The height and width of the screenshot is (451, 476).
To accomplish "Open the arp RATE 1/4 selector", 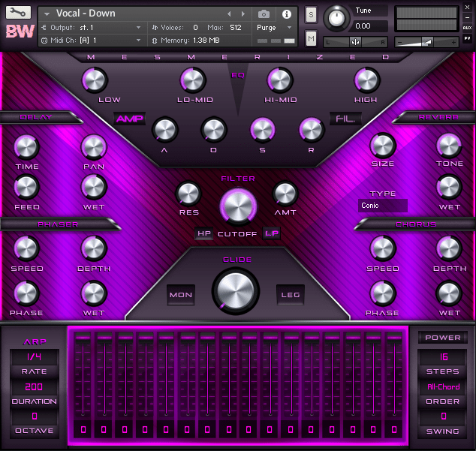I will (x=34, y=357).
